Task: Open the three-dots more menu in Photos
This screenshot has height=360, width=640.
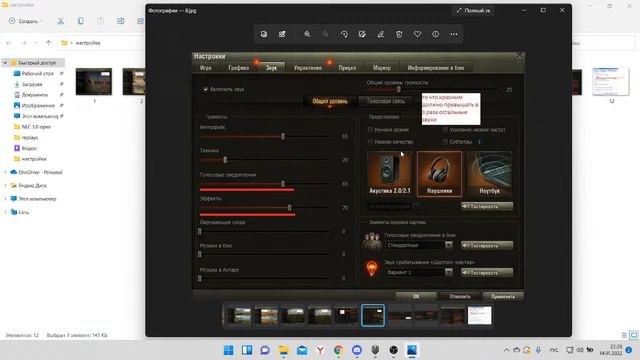Action: point(454,34)
